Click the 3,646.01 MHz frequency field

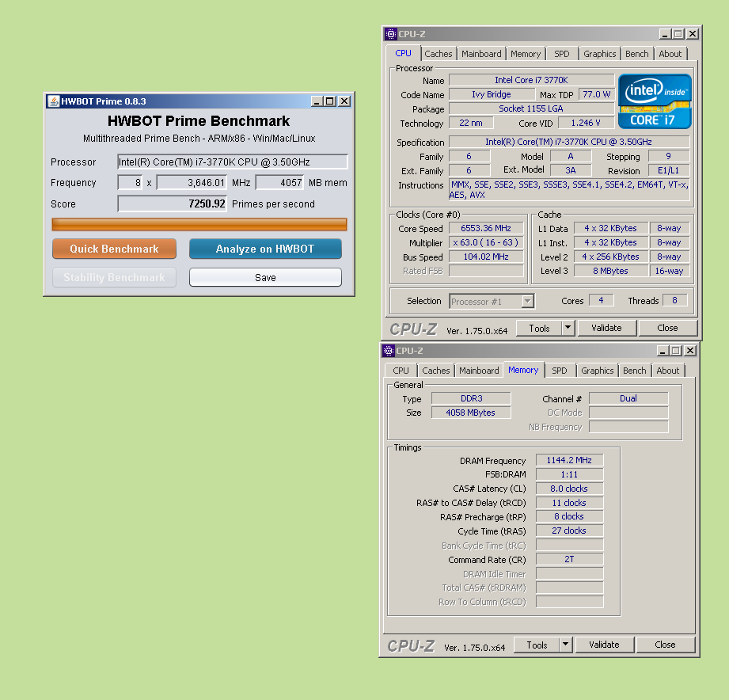pos(192,183)
